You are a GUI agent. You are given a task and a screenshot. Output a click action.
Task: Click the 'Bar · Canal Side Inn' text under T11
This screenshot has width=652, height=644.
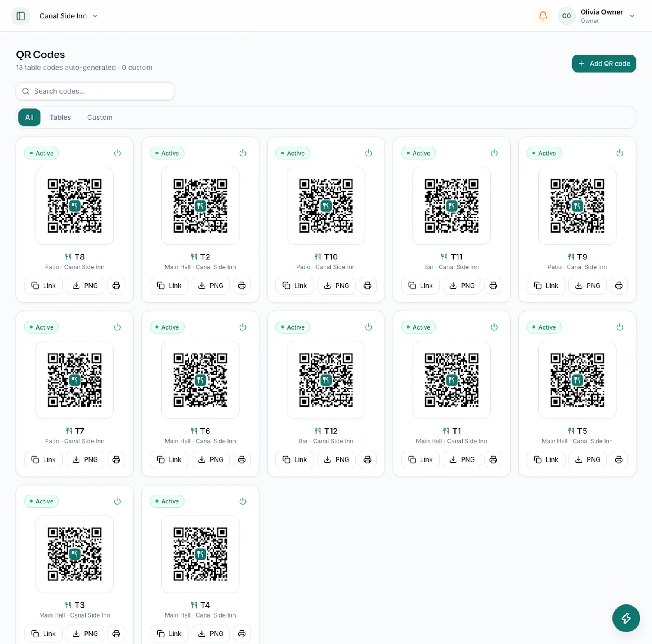coord(452,267)
